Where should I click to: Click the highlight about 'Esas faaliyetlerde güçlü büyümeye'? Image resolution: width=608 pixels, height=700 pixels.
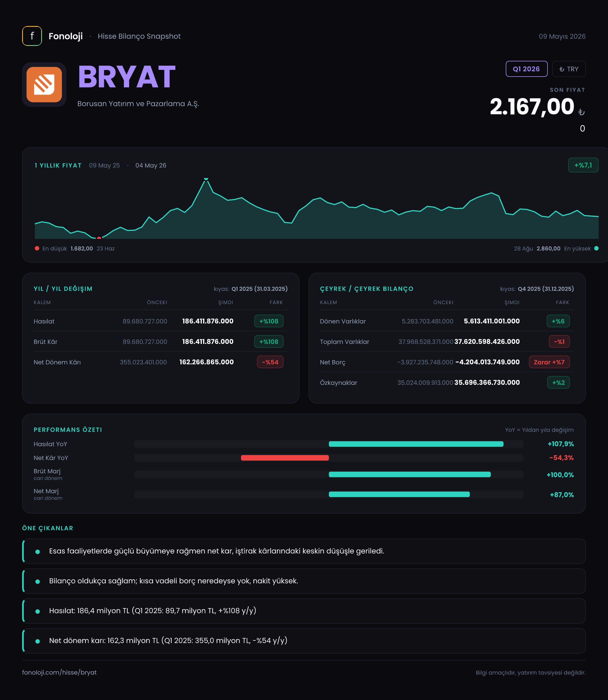coord(304,551)
